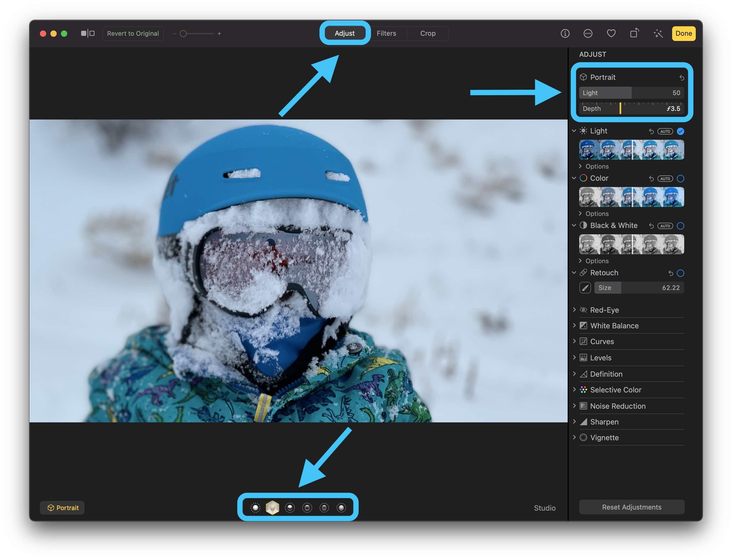732x560 pixels.
Task: Click the High-Key Mono lighting icon
Action: pos(342,507)
